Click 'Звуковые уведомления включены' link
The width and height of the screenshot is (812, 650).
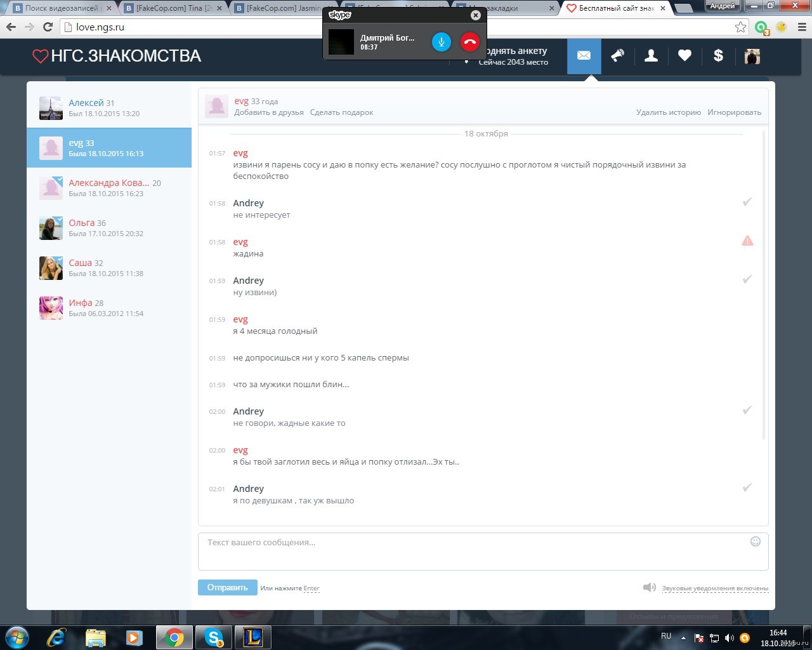(x=715, y=588)
